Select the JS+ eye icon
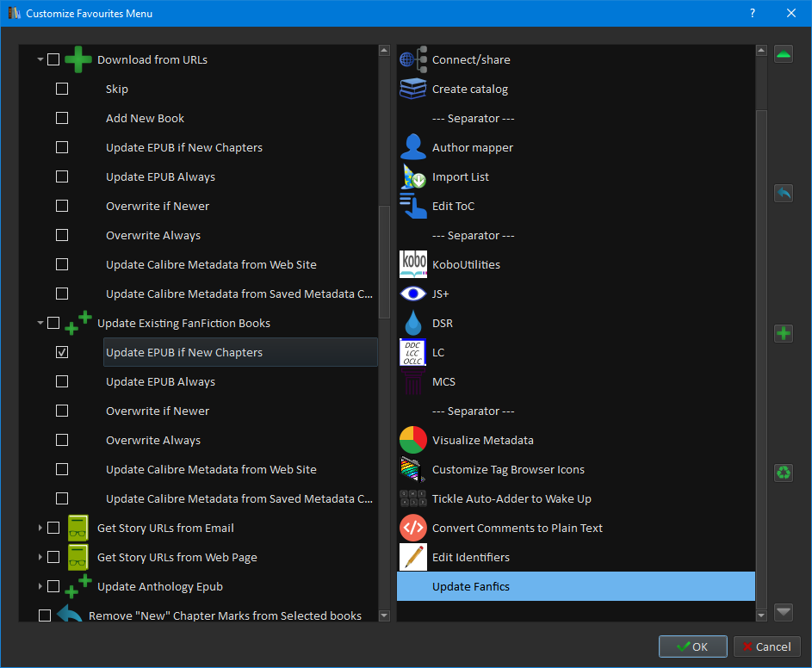 (413, 294)
